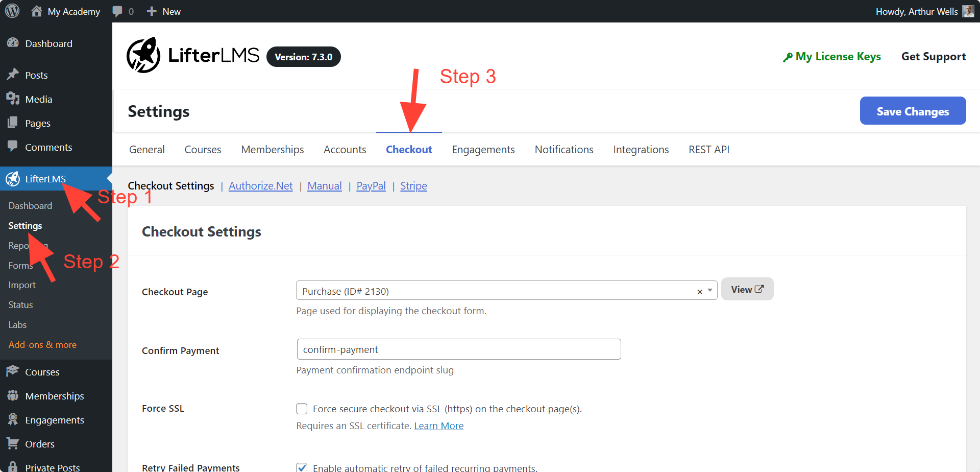Open the comments bubble icon in admin bar
Viewport: 980px width, 472px height.
tap(117, 11)
